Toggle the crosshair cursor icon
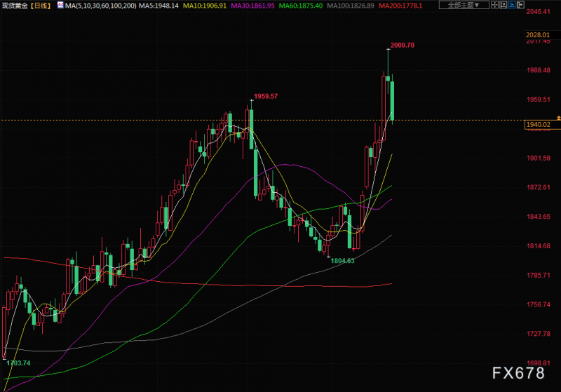Screen dimensions: 561x392 494,5
